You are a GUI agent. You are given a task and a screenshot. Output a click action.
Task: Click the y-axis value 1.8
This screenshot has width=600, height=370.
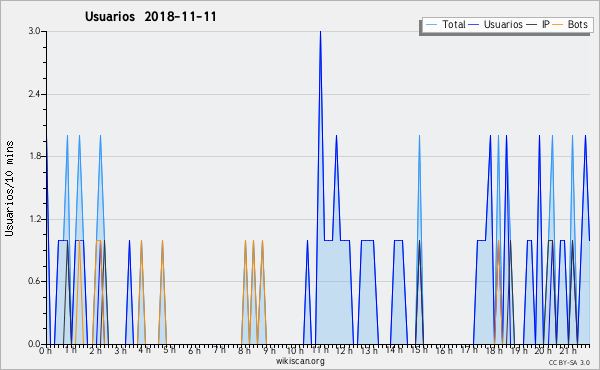click(34, 156)
